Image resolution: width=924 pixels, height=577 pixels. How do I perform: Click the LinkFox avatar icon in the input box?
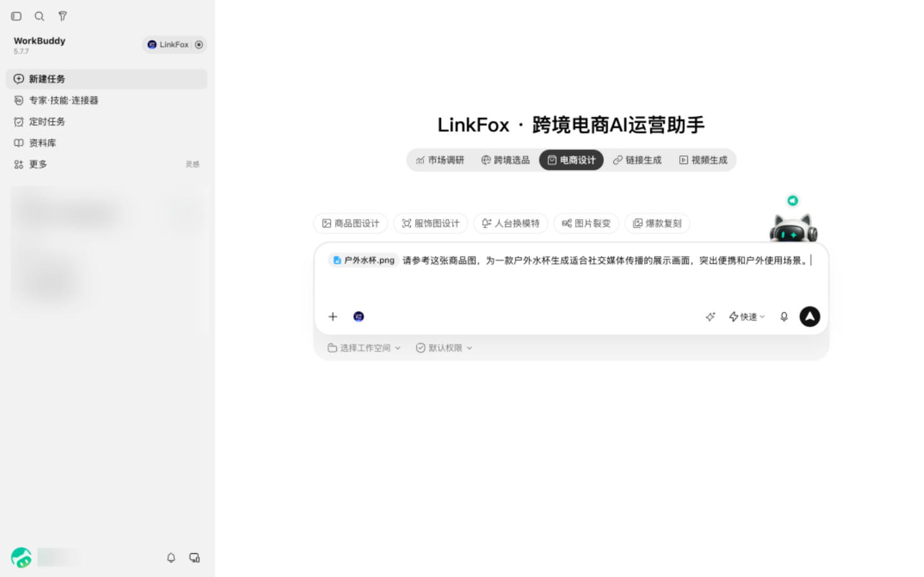click(x=359, y=317)
